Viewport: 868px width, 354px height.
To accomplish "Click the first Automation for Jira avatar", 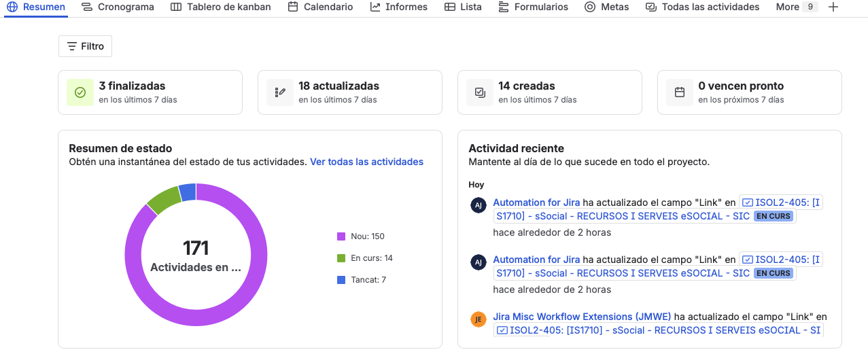I will click(479, 205).
